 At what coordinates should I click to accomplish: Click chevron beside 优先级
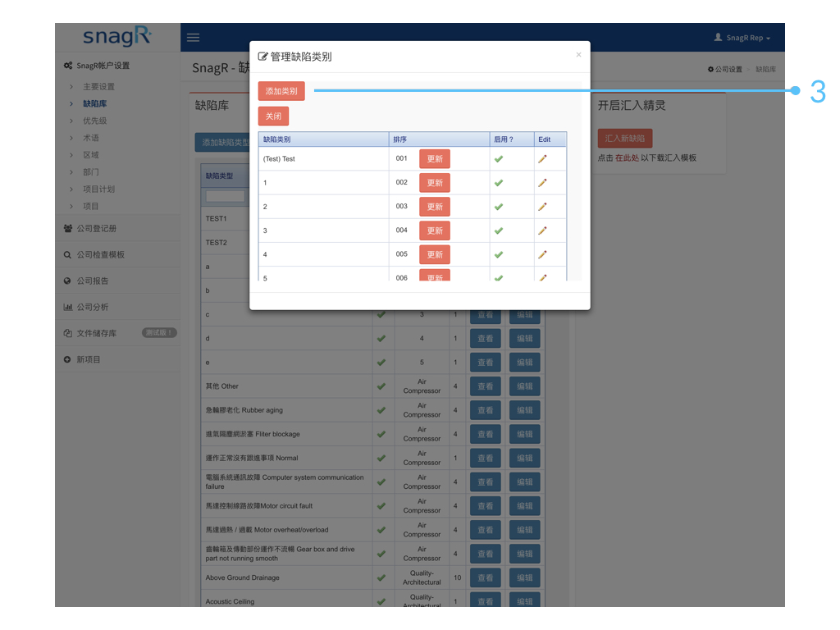(71, 121)
